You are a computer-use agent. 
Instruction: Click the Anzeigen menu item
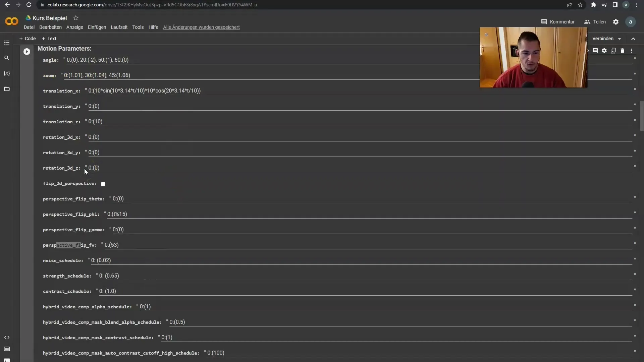[74, 27]
